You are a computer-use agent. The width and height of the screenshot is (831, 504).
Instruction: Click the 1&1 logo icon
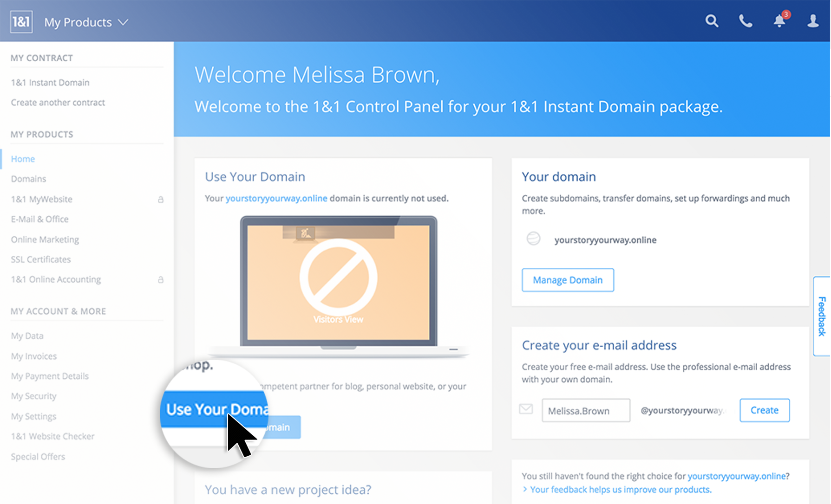coord(21,22)
